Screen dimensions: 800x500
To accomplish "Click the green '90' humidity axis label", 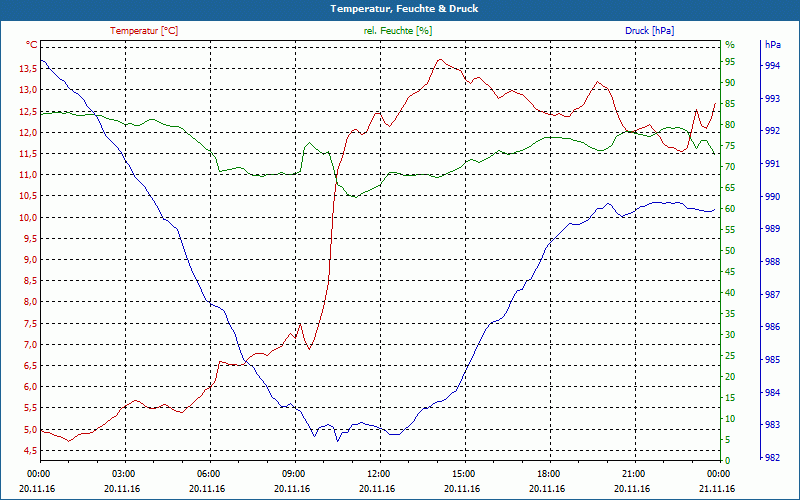I will (x=730, y=83).
